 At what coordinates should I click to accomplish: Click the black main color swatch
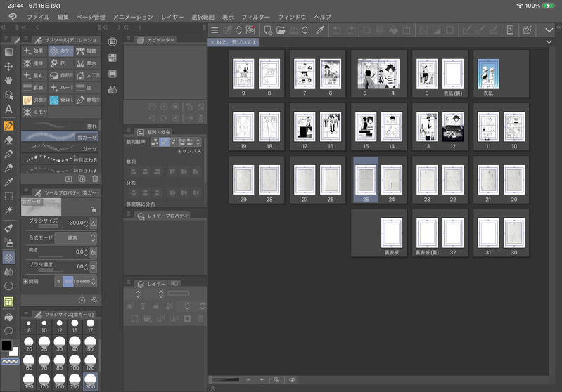[x=6, y=346]
